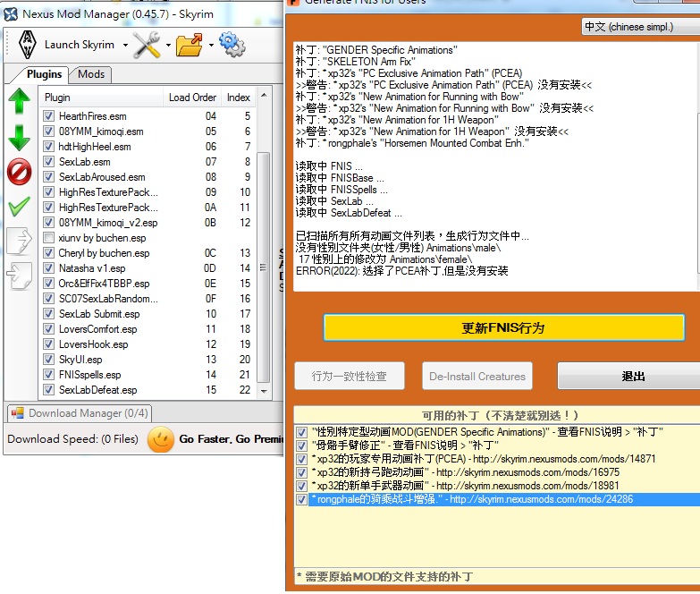Viewport: 700px width, 594px height.
Task: Click the plugin list scrollbar thumb
Action: click(x=264, y=267)
